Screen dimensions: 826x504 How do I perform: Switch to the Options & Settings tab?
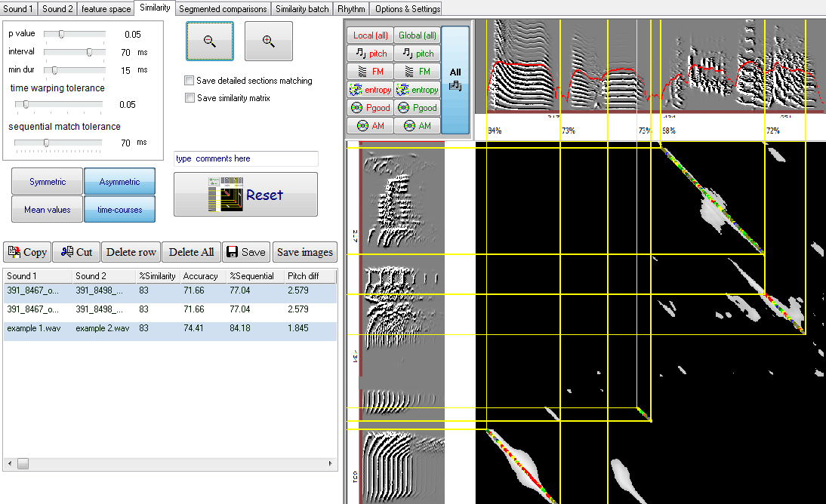click(406, 9)
